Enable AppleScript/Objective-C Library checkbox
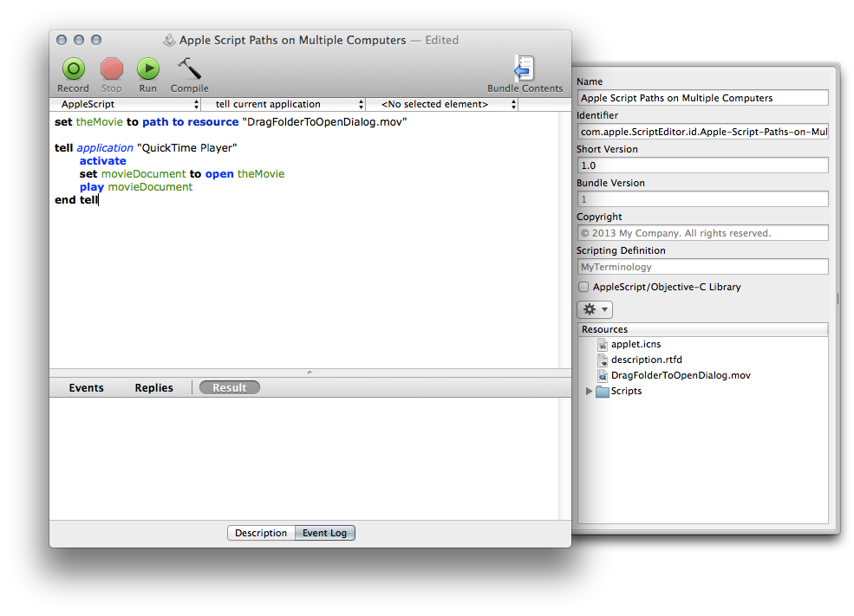The width and height of the screenshot is (854, 616). (583, 288)
